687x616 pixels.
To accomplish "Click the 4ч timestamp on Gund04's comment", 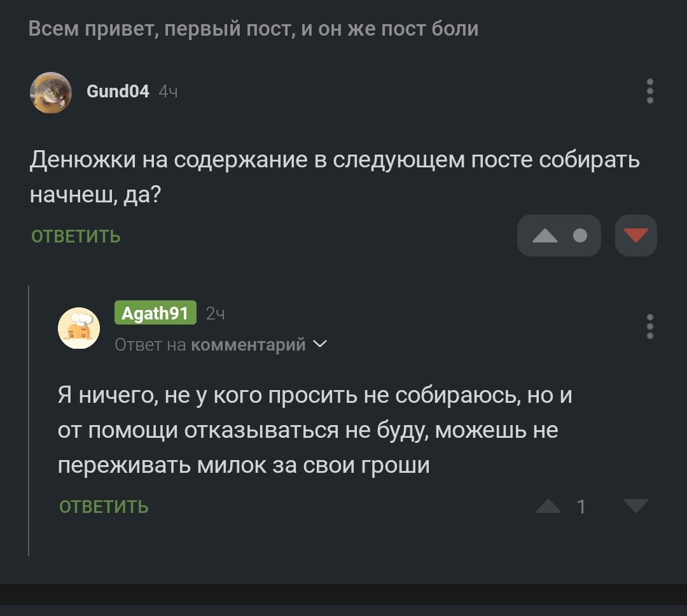I will (x=168, y=92).
